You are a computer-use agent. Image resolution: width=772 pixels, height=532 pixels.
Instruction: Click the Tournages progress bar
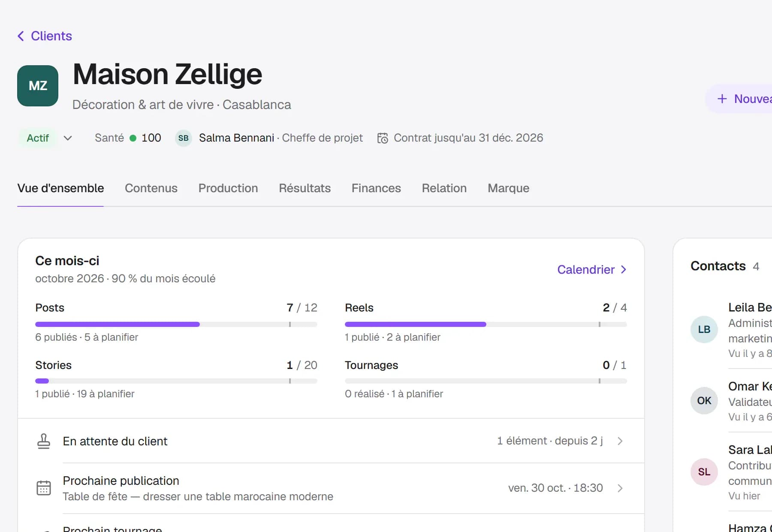tap(486, 381)
